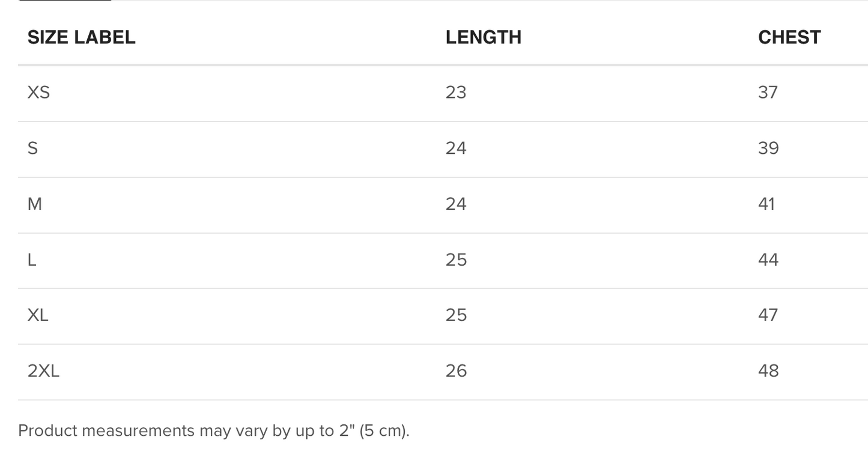Click the product measurements variation note
This screenshot has width=868, height=461.
point(213,431)
